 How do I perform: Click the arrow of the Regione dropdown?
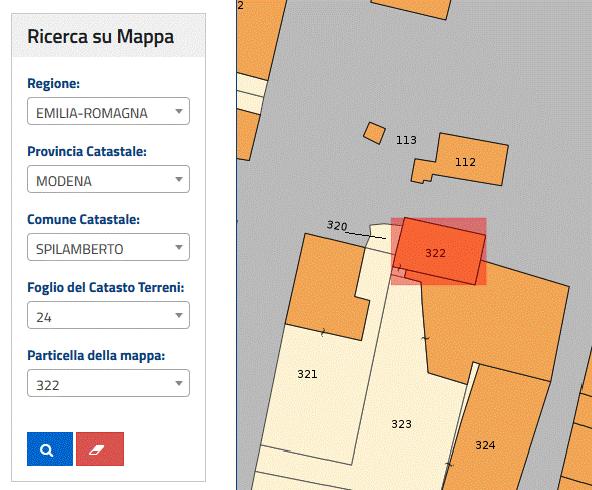click(179, 111)
